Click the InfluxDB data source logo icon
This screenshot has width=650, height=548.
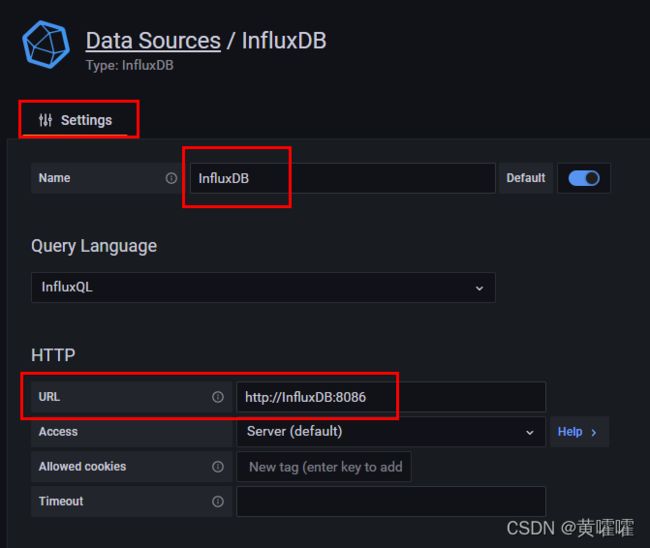46,44
